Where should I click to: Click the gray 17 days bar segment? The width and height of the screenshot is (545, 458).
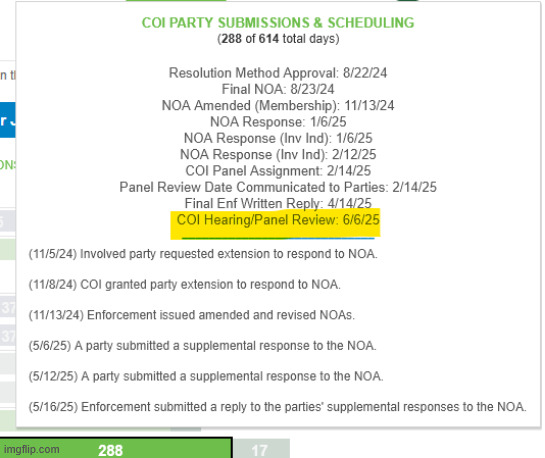point(261,449)
